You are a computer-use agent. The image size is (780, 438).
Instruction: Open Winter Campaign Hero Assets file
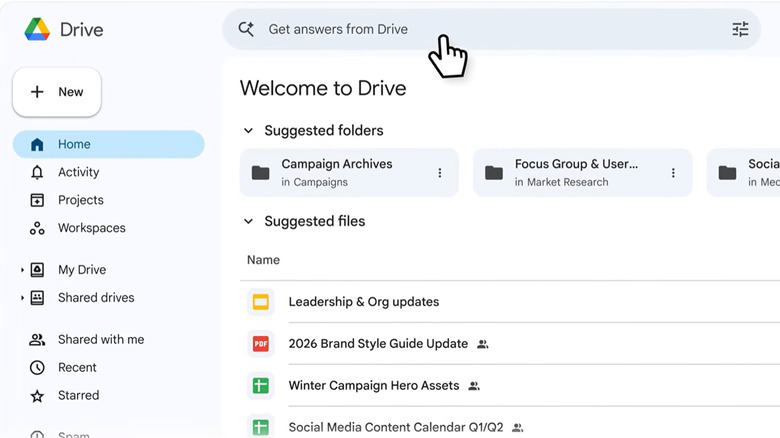374,385
